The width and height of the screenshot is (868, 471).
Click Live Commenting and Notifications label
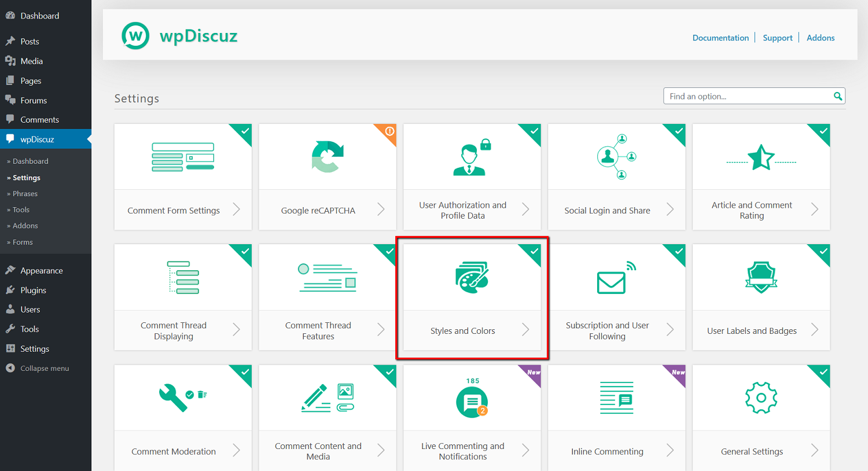click(x=463, y=451)
